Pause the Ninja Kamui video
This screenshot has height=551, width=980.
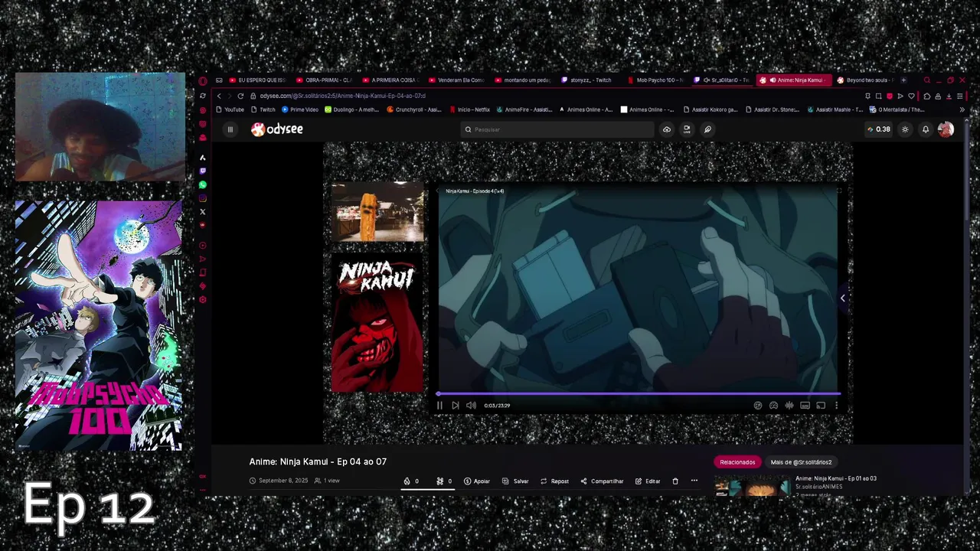point(439,406)
